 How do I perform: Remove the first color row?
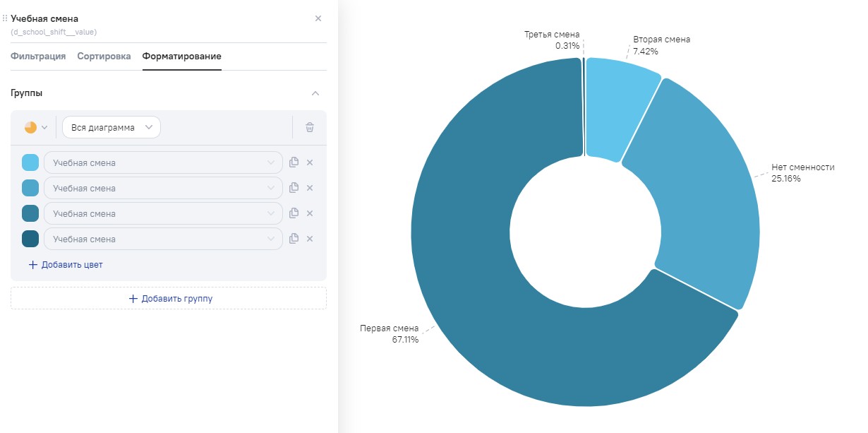pos(310,162)
